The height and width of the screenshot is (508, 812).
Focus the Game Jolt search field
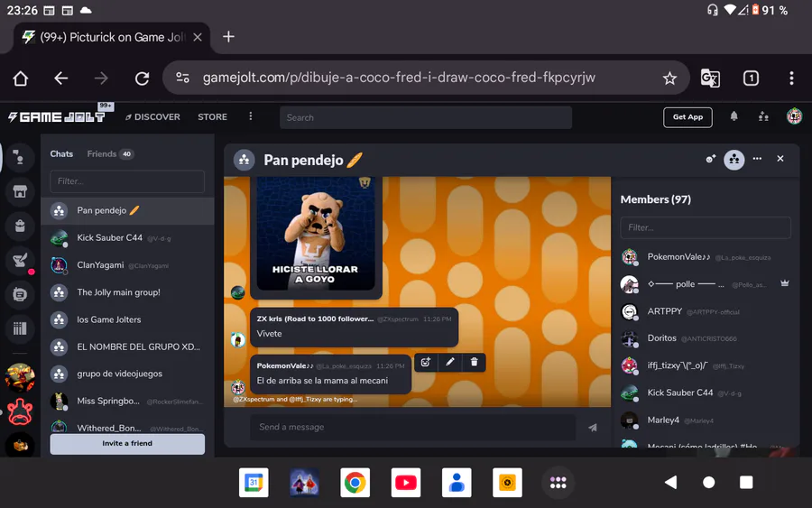426,117
